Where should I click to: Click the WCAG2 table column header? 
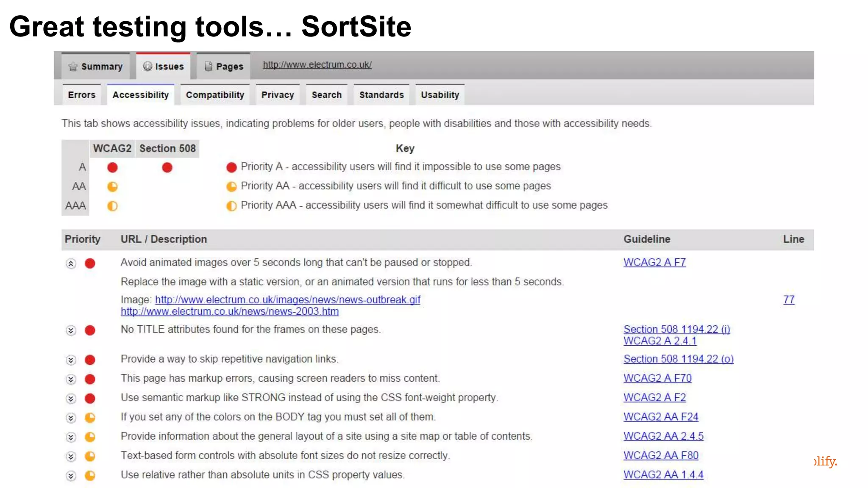112,148
